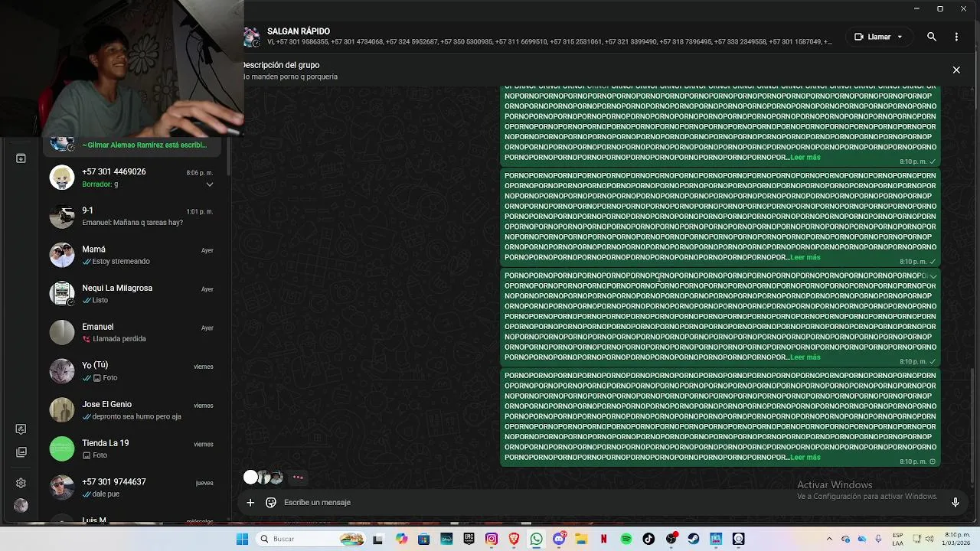Open WhatsApp settings gear
Screen dimensions: 980x551
[x=21, y=483]
